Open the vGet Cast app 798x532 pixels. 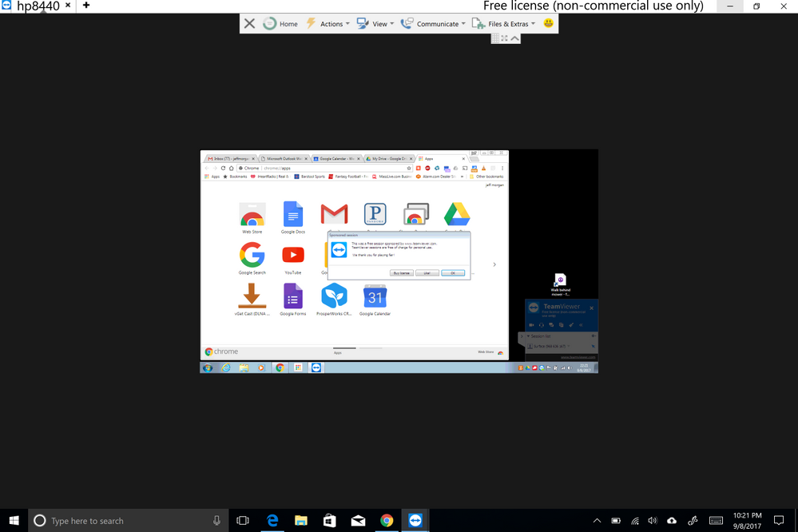point(252,300)
